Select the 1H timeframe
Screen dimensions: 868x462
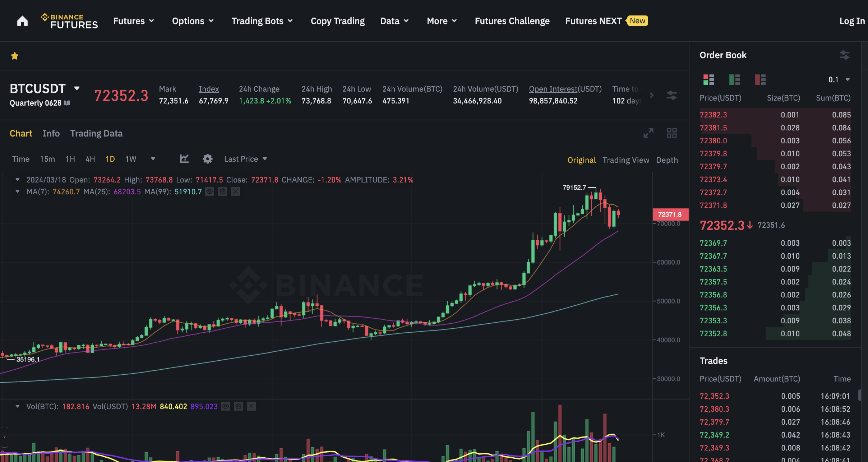70,159
